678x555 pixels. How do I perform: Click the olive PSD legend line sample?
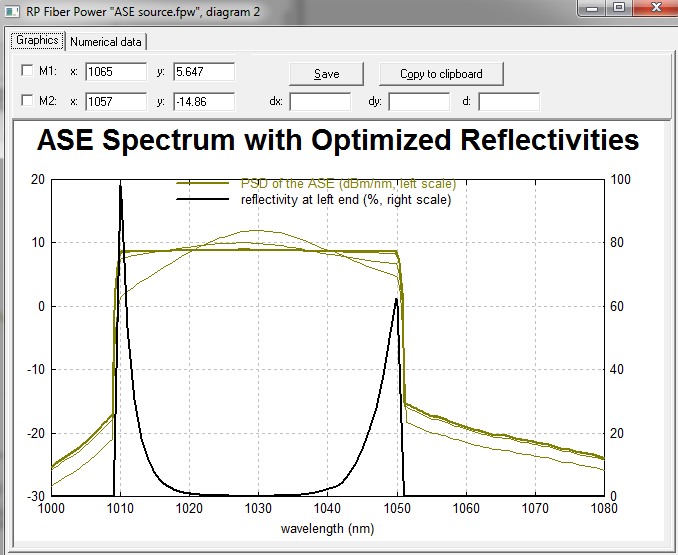206,184
